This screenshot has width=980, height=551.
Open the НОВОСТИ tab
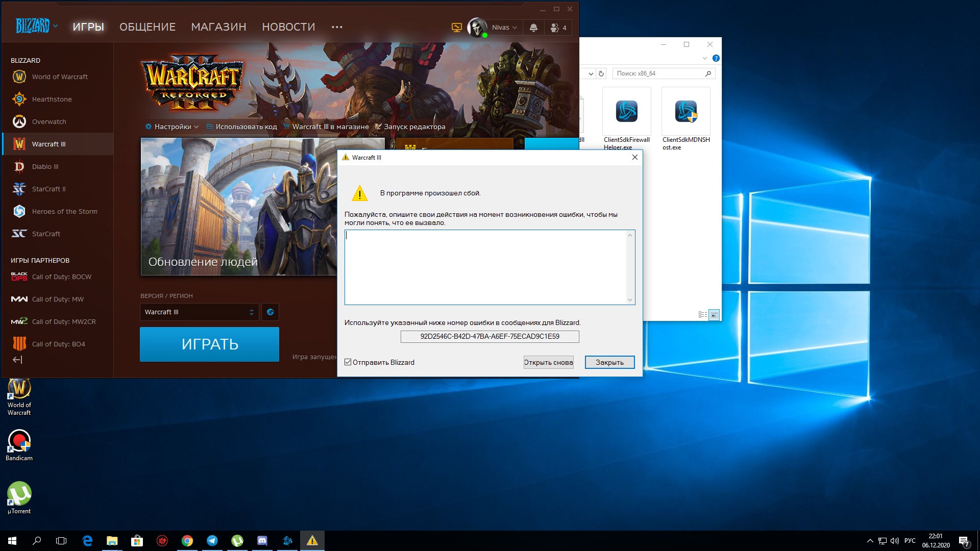pos(288,27)
